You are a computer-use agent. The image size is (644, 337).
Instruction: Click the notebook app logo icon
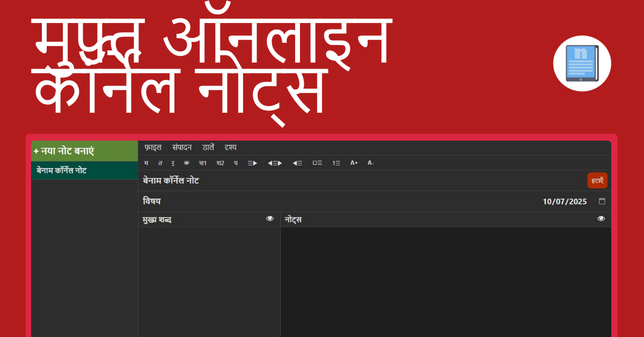(x=582, y=63)
